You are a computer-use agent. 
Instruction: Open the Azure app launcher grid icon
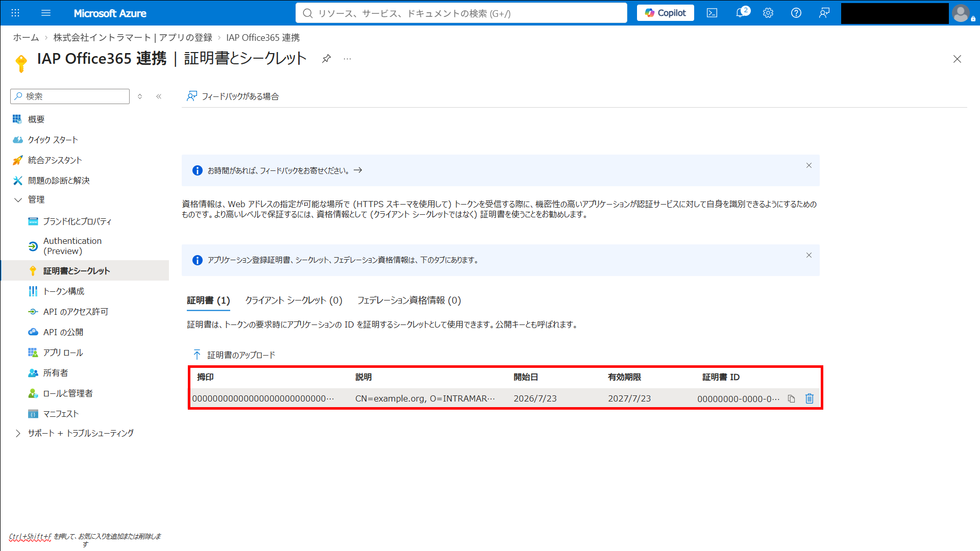point(15,13)
